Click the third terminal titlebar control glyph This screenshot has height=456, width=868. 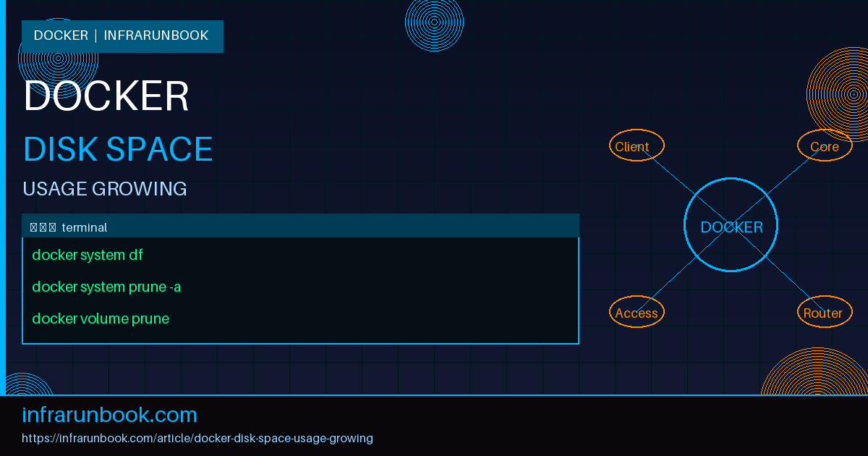(x=54, y=227)
